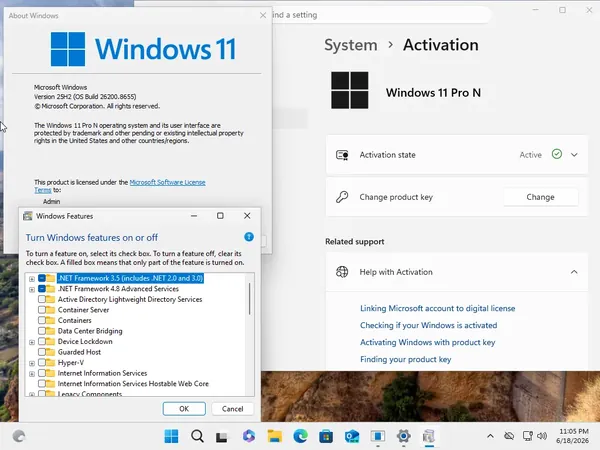The image size is (600, 450).
Task: Expand .NET Framework 3.5 tree node
Action: click(x=32, y=279)
